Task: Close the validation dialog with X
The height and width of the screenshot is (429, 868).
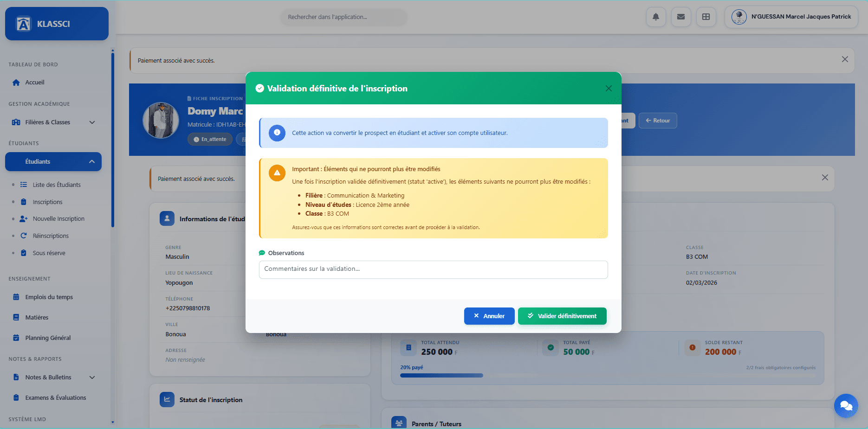Action: 609,89
